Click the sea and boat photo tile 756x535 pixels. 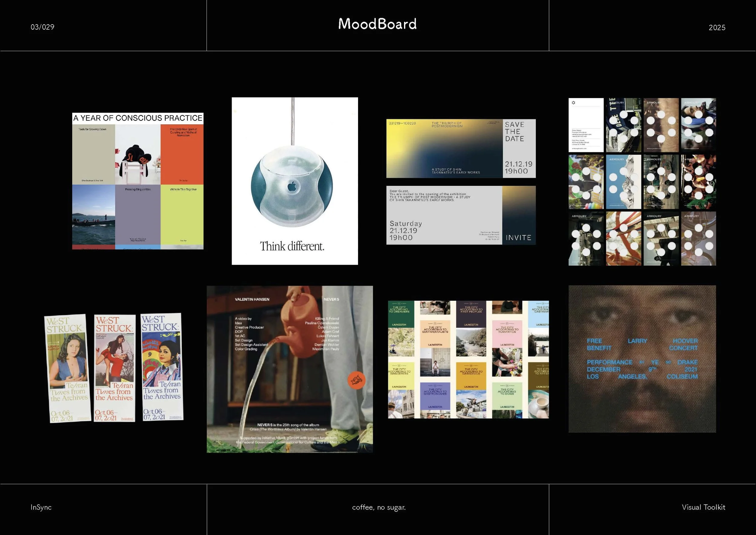[93, 215]
